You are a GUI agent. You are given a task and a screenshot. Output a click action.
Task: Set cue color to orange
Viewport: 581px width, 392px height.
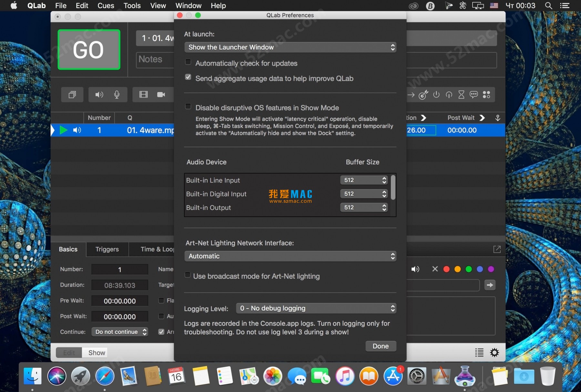(x=458, y=269)
